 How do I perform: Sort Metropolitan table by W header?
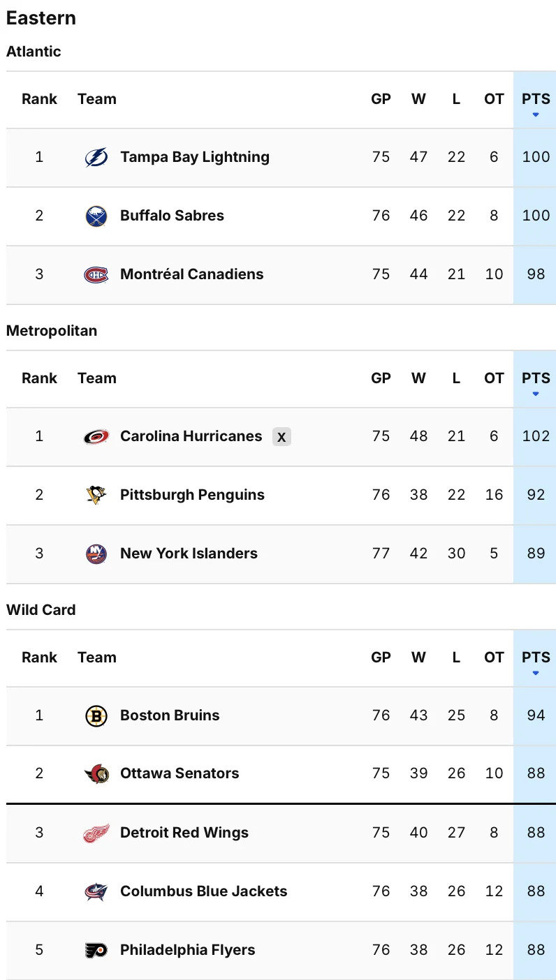coord(418,378)
